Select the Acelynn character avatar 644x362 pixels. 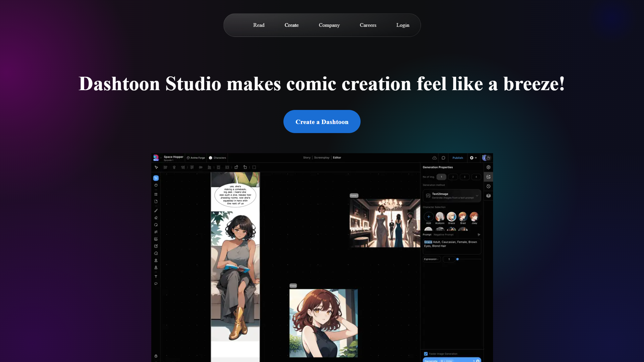(440, 217)
